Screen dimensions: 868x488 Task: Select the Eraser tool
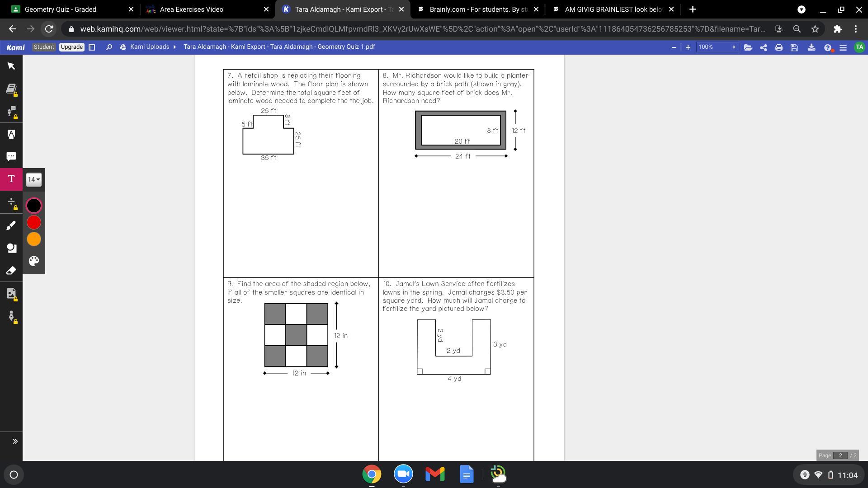pos(11,271)
